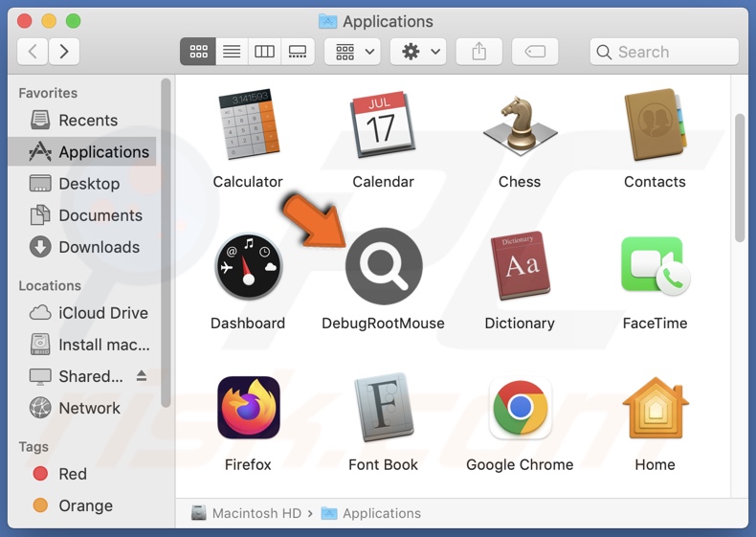Click the Contacts app icon

click(x=655, y=125)
